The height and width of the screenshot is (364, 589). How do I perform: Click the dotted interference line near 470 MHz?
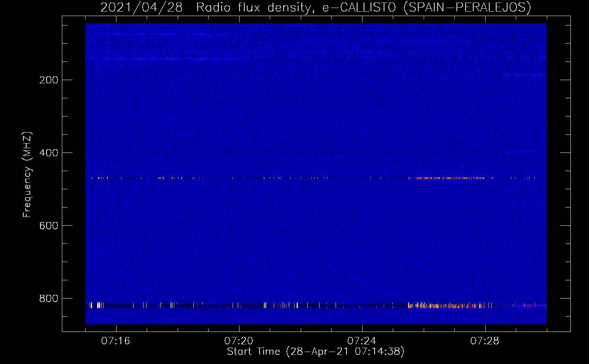point(316,178)
